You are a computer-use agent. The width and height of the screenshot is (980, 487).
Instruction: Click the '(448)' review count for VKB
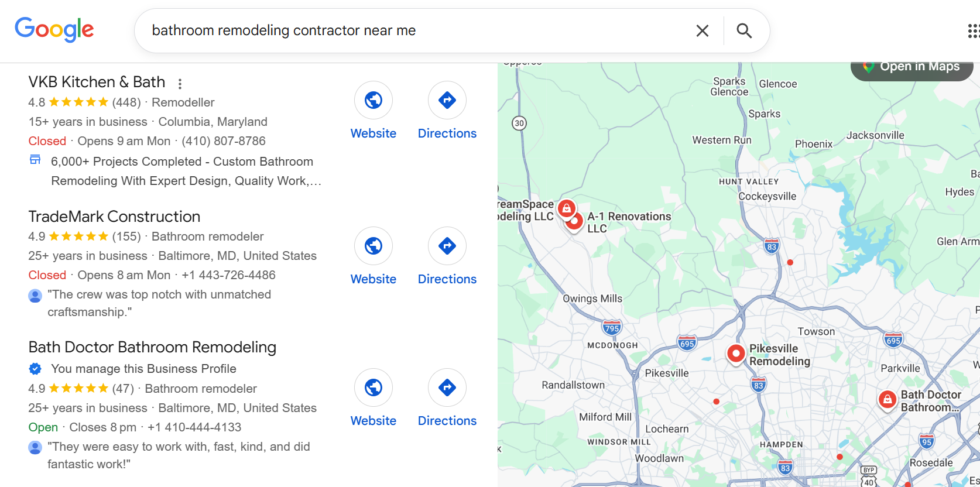[126, 102]
